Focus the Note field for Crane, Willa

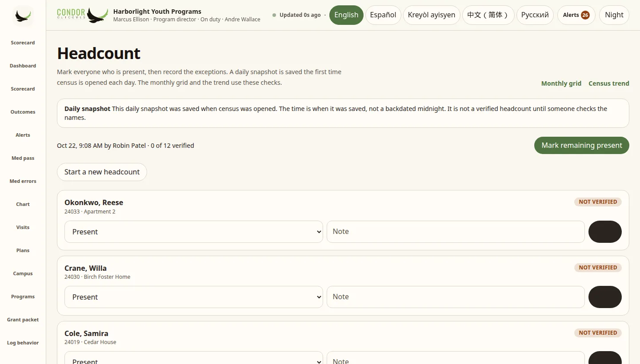click(x=456, y=297)
